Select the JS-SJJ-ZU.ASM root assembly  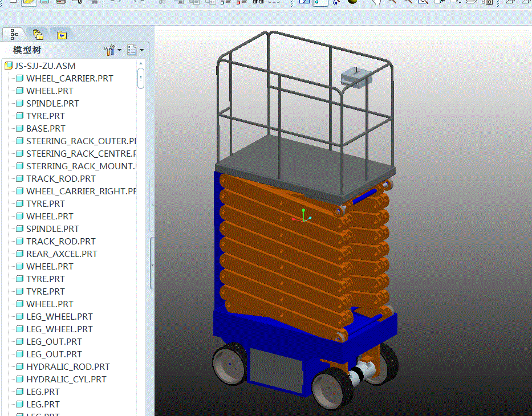coord(40,66)
